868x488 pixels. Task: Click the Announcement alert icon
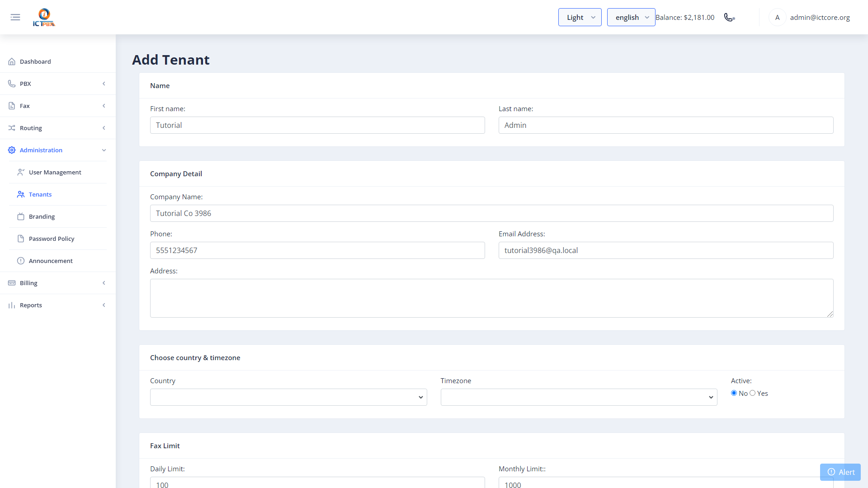point(21,261)
